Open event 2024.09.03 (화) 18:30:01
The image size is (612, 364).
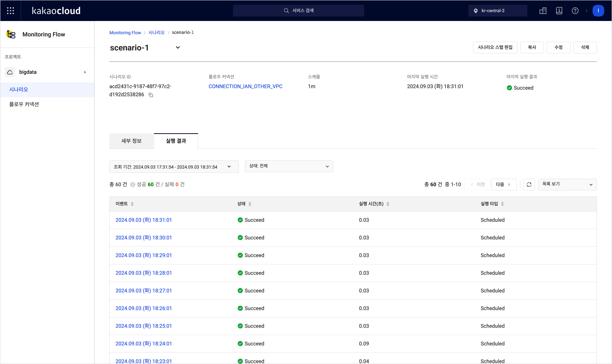[144, 238]
